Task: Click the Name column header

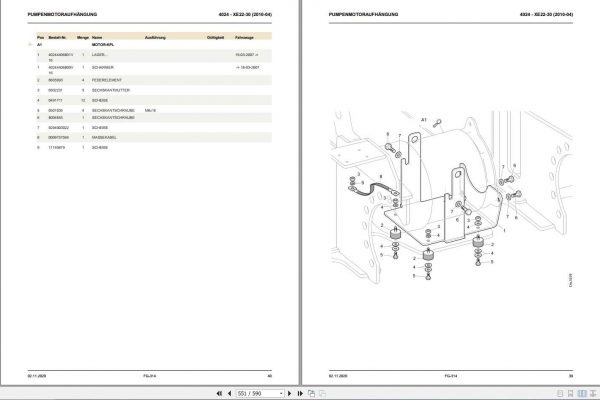Action: 97,38
